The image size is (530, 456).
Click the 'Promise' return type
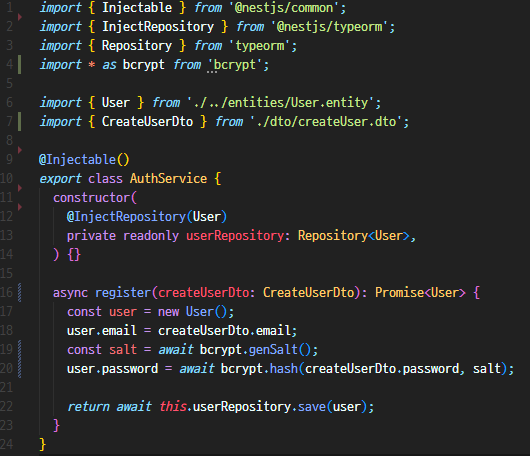[x=400, y=292]
